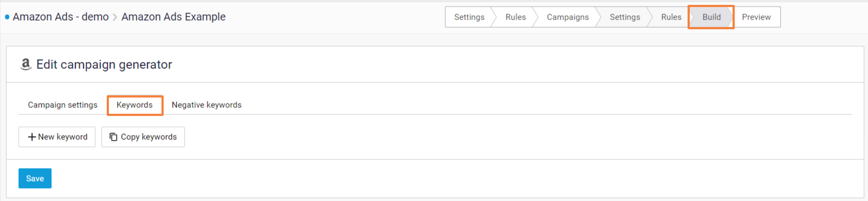The height and width of the screenshot is (201, 868).
Task: Click the Amazon logo icon by Edit campaign generator
Action: pos(25,64)
